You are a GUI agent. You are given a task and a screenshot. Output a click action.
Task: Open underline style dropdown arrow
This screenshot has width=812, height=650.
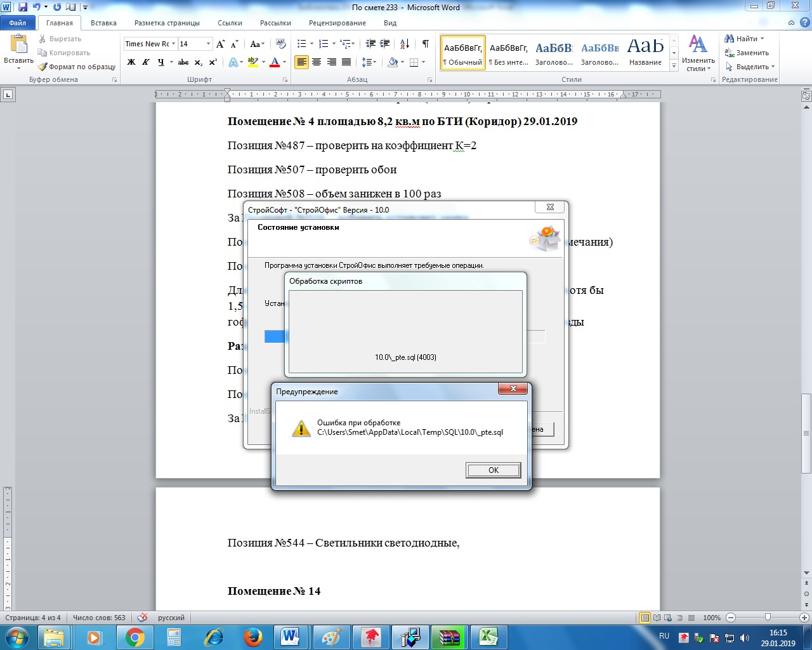[171, 62]
